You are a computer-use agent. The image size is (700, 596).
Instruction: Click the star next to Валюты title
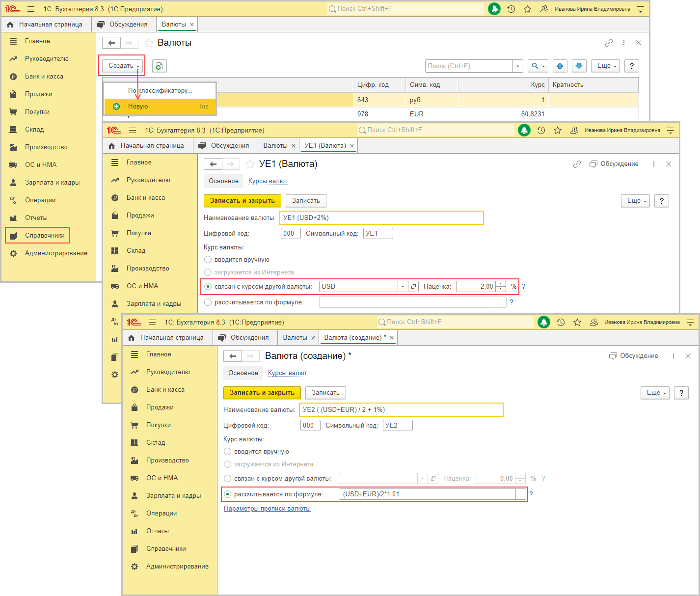pos(149,43)
